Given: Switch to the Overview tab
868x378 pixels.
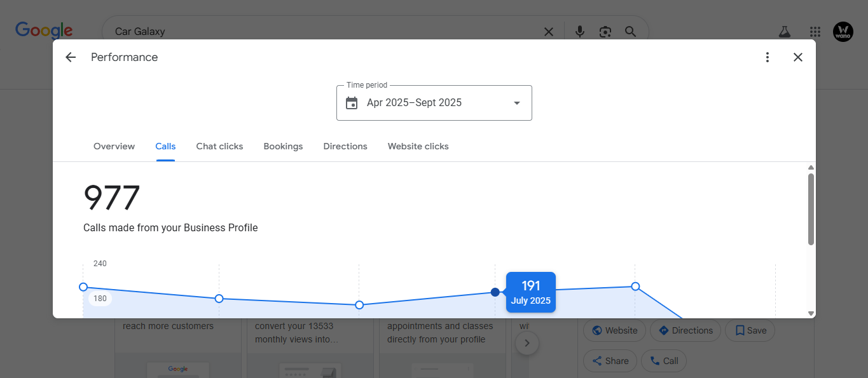Looking at the screenshot, I should [114, 146].
